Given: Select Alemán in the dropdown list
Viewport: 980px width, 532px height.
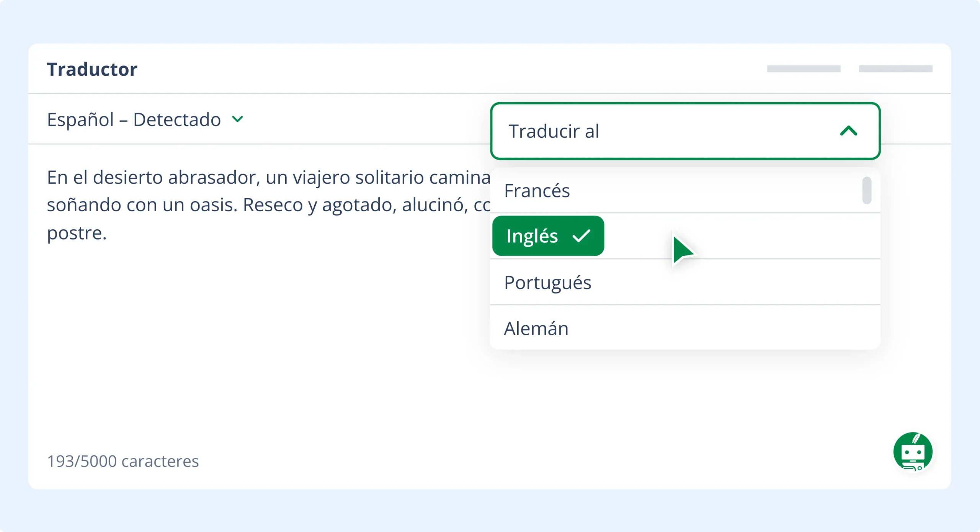Looking at the screenshot, I should point(536,328).
